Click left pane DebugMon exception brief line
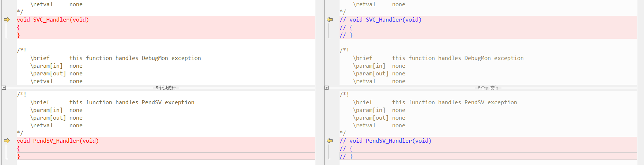 (x=115, y=58)
